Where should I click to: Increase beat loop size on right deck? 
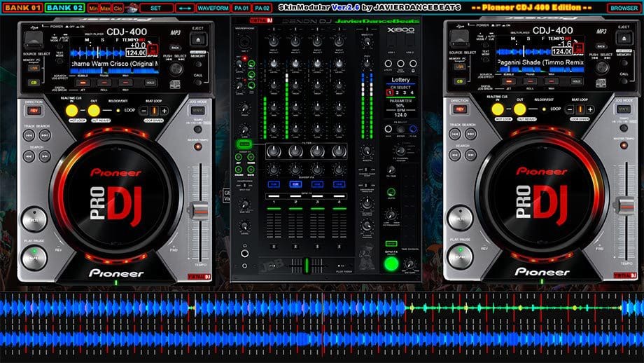pyautogui.click(x=590, y=109)
